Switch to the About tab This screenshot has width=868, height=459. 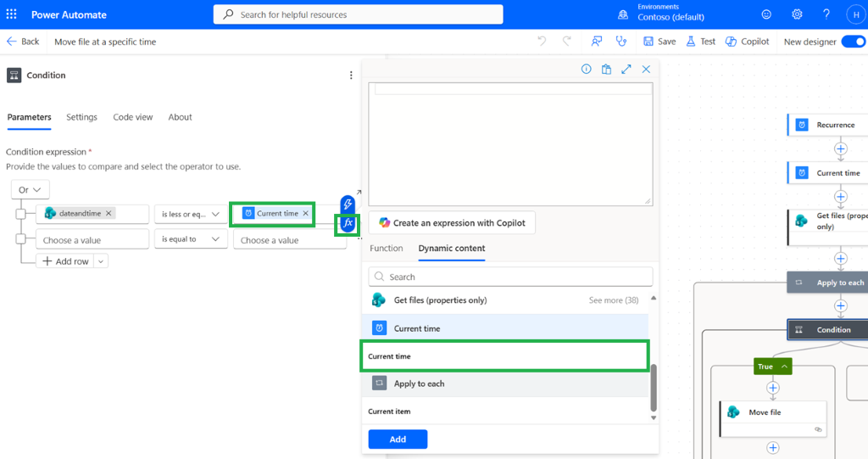pos(180,117)
